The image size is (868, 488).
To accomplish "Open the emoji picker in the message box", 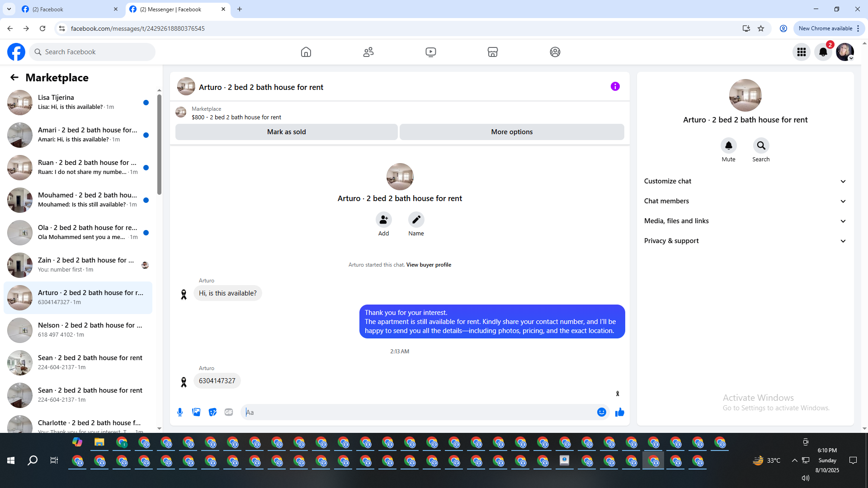I will tap(601, 412).
